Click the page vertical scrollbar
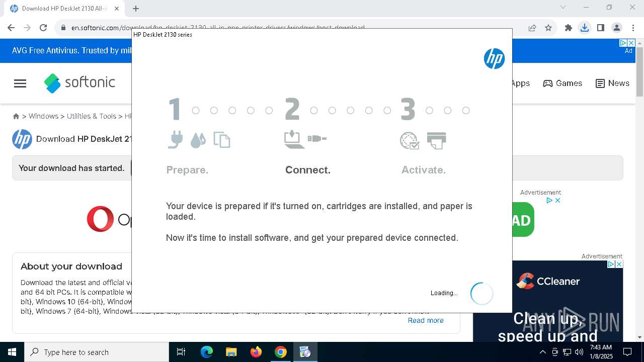Viewport: 644px width, 362px height. tap(640, 73)
